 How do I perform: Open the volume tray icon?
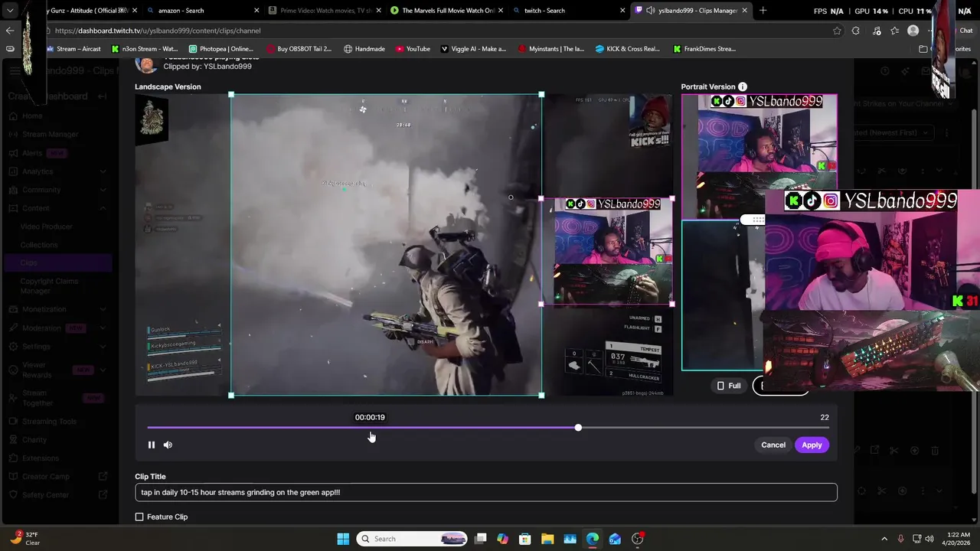931,539
